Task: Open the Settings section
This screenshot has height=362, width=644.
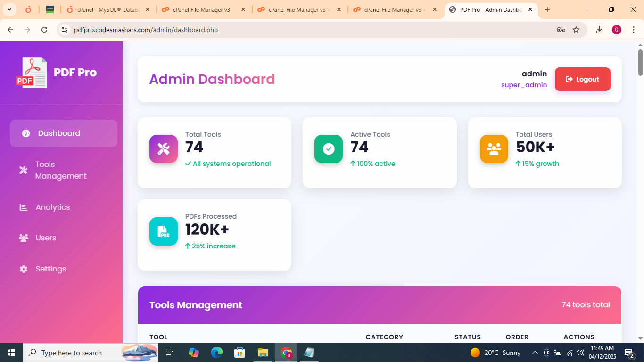Action: tap(50, 269)
